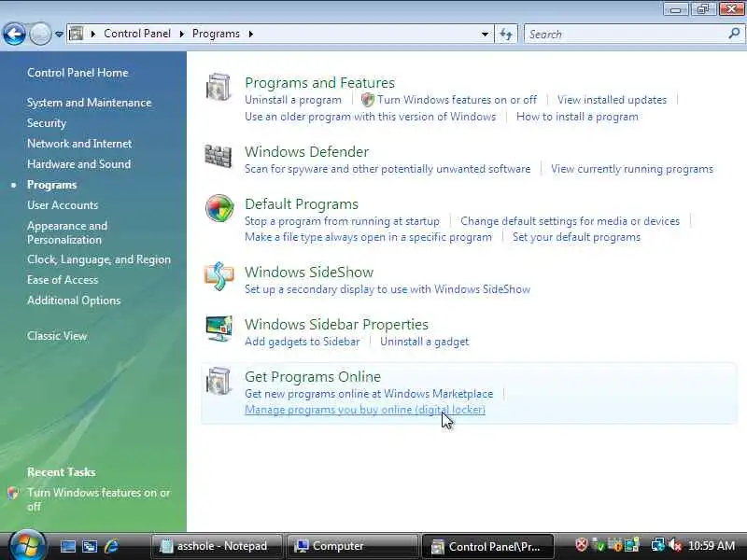Viewport: 747px width, 560px height.
Task: Expand arrow after Control Panel breadcrumb
Action: 181,34
